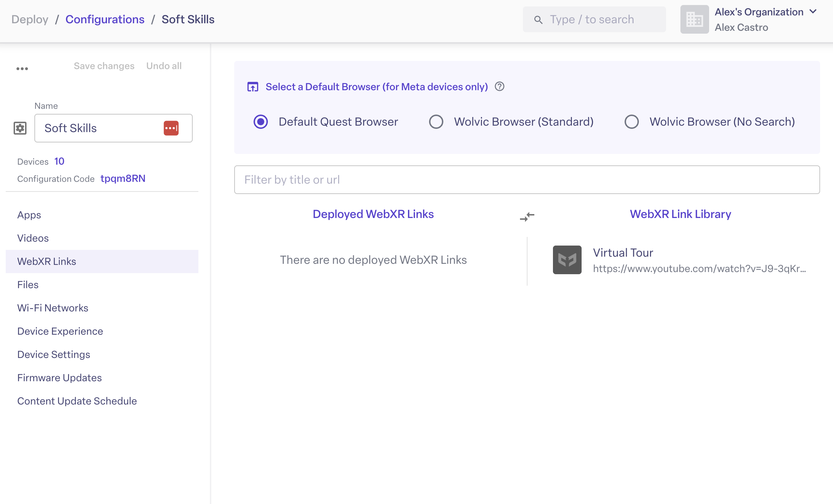833x504 pixels.
Task: Click the configuration gear icon beside Name
Action: [x=20, y=128]
